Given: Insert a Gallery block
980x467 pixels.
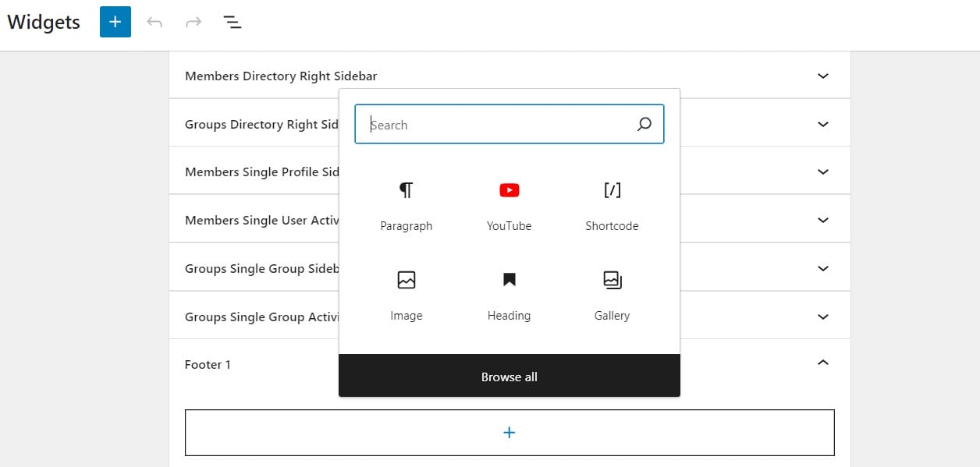Looking at the screenshot, I should pyautogui.click(x=612, y=295).
